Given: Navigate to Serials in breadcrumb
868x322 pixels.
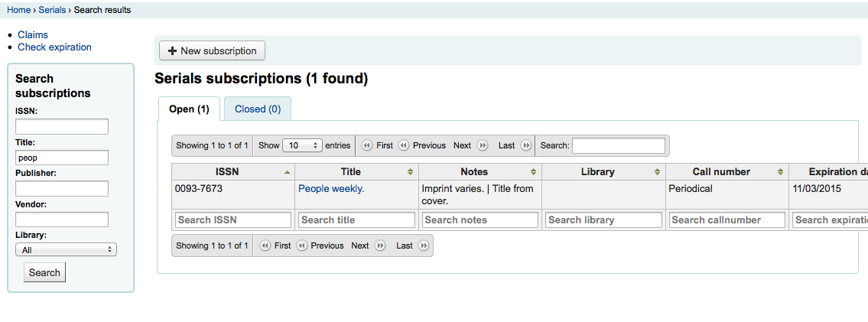Looking at the screenshot, I should [52, 10].
